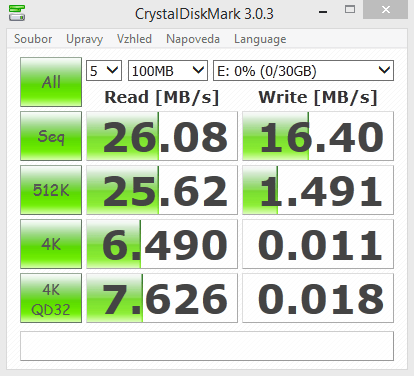The width and height of the screenshot is (414, 376).
Task: Open the Vzhled menu
Action: [x=134, y=39]
